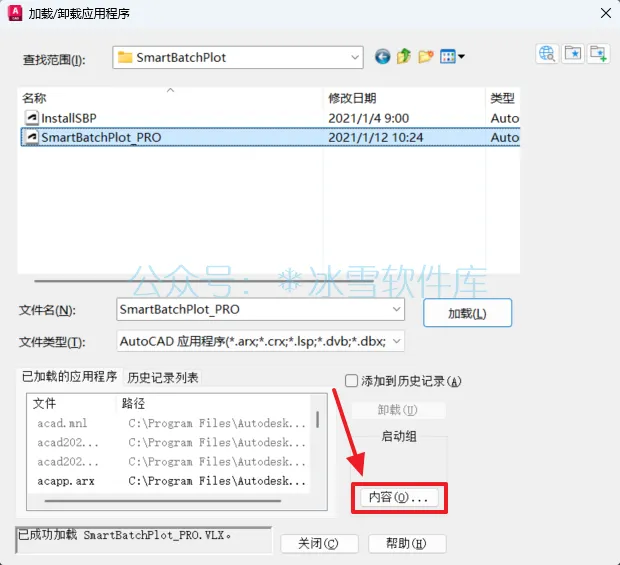Click the Favorites folder star icon
The height and width of the screenshot is (565, 620).
(573, 53)
